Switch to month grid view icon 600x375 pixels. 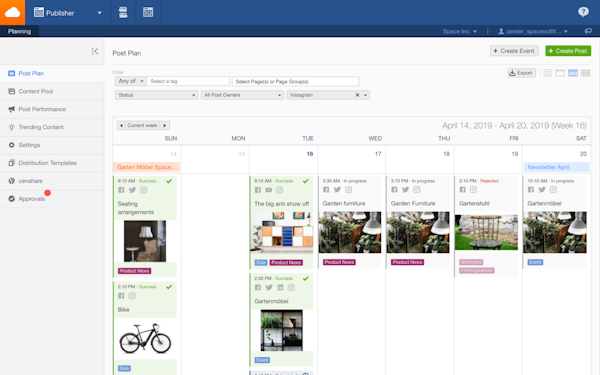pos(585,73)
